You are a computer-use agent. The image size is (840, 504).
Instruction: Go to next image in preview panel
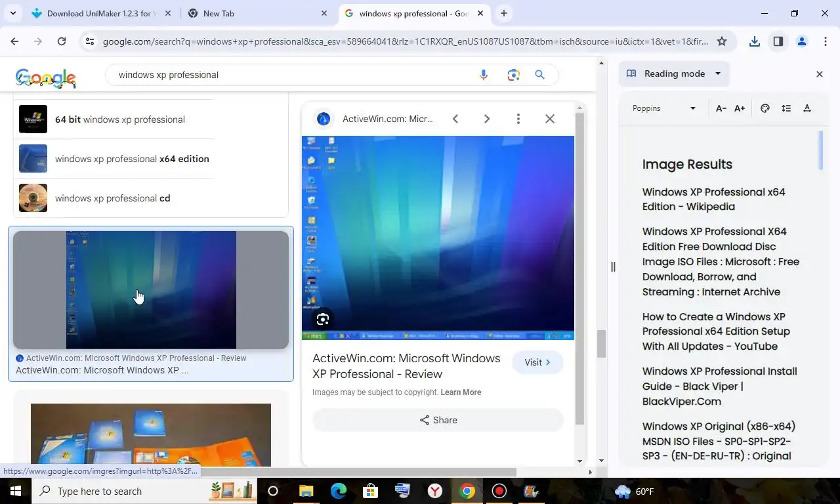point(487,119)
